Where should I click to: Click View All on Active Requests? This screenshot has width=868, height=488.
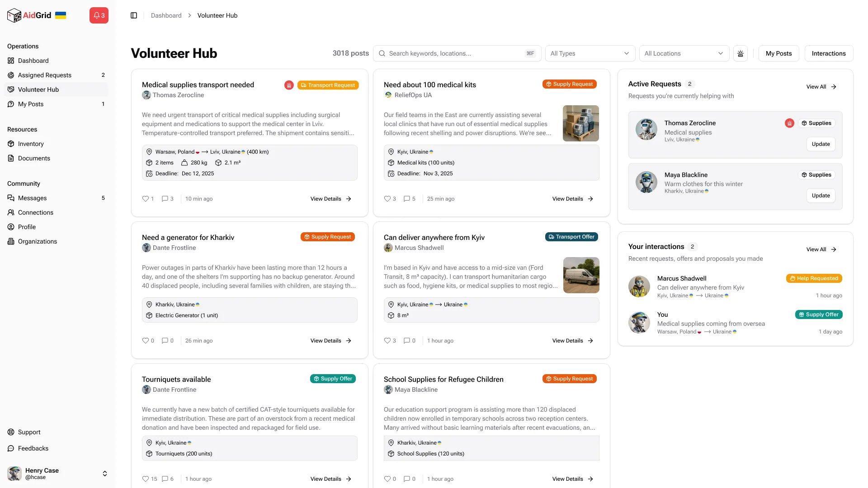(x=821, y=87)
